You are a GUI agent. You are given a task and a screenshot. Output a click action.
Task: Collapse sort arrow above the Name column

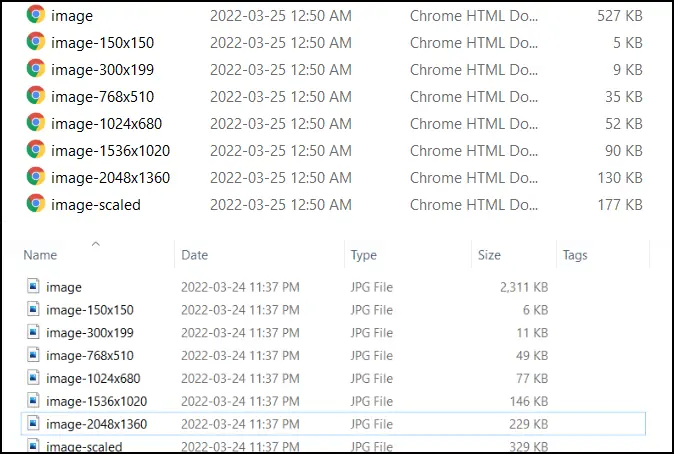(x=95, y=244)
